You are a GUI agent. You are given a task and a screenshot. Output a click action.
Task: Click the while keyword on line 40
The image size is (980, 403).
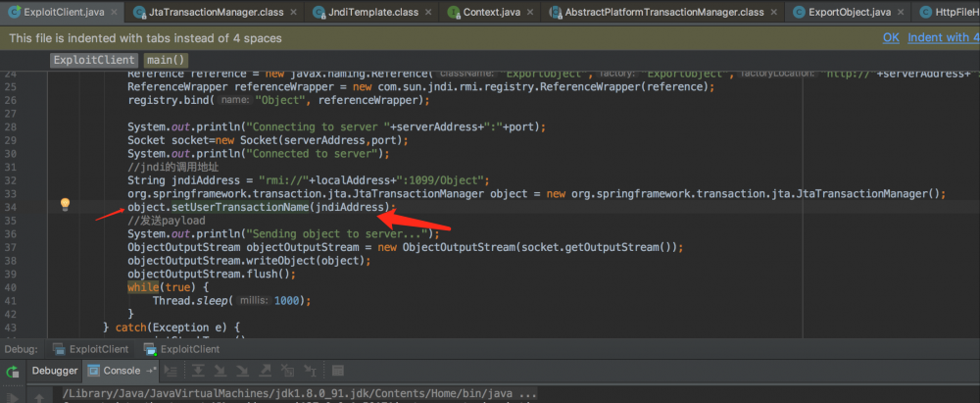point(143,287)
